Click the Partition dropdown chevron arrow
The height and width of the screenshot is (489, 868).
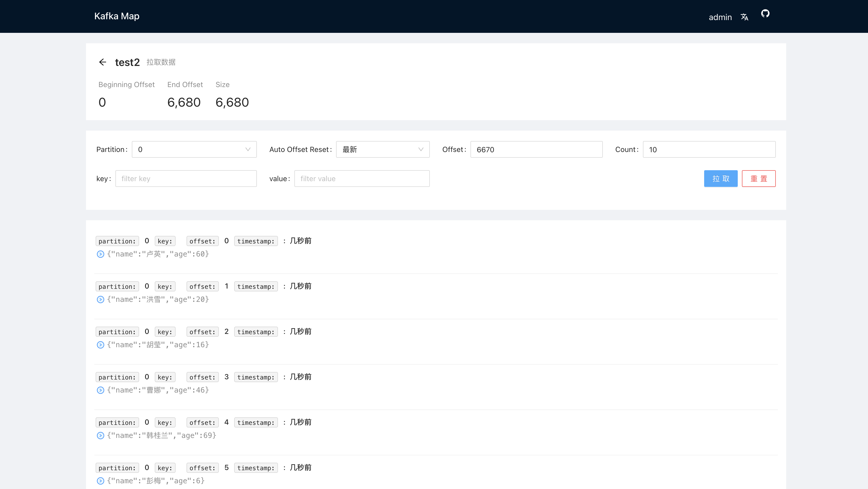click(x=248, y=149)
